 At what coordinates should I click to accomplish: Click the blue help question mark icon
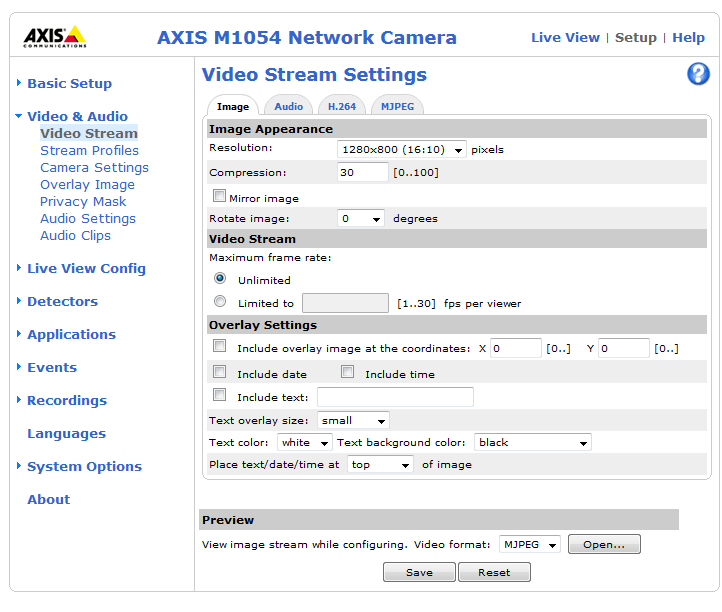tap(698, 73)
